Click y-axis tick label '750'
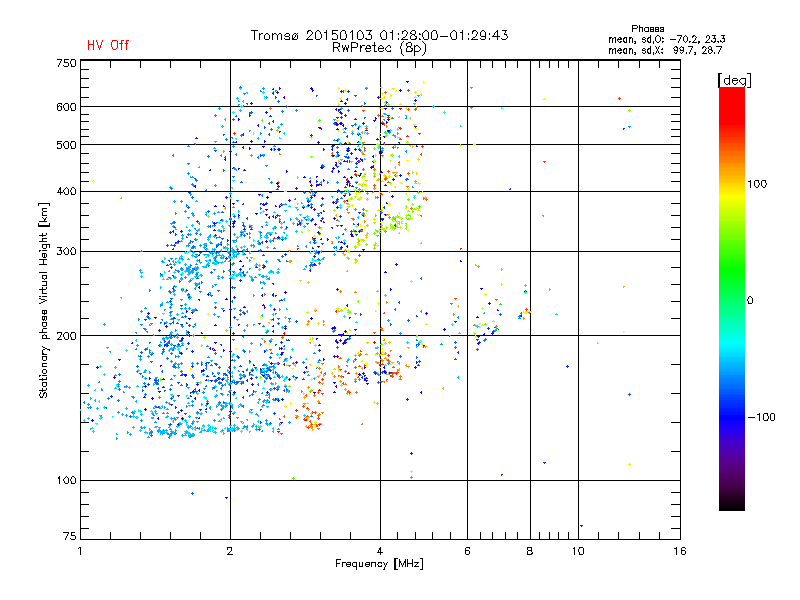This screenshot has width=800, height=600. [66, 63]
